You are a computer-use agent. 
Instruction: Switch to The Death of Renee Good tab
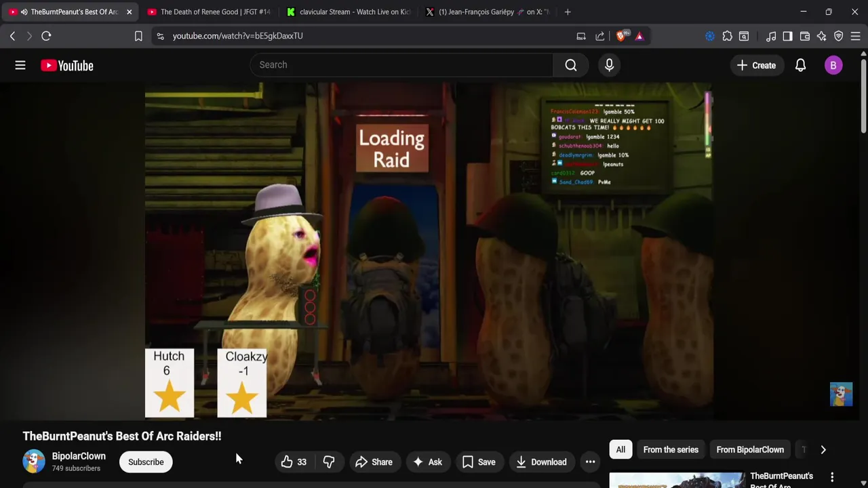[x=209, y=12]
